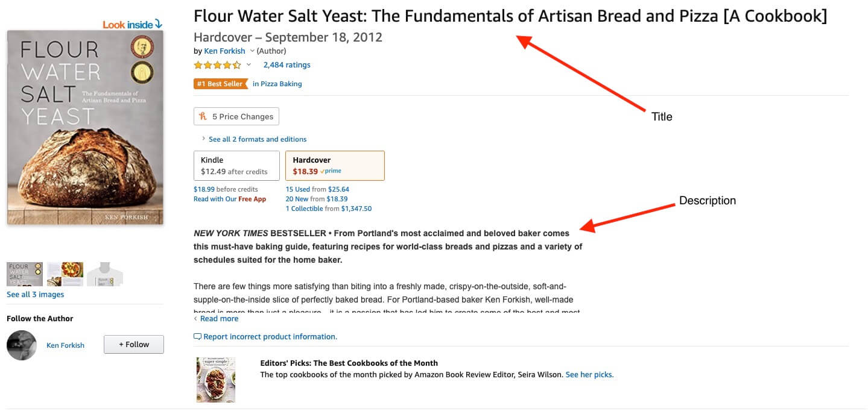Expand the description with Read more
The image size is (868, 411).
[x=218, y=318]
